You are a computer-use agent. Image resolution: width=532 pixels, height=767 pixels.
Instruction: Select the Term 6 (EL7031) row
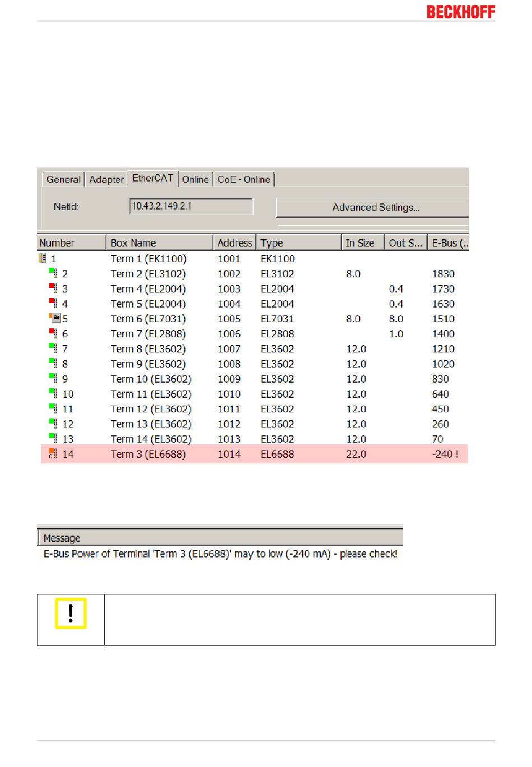(254, 319)
